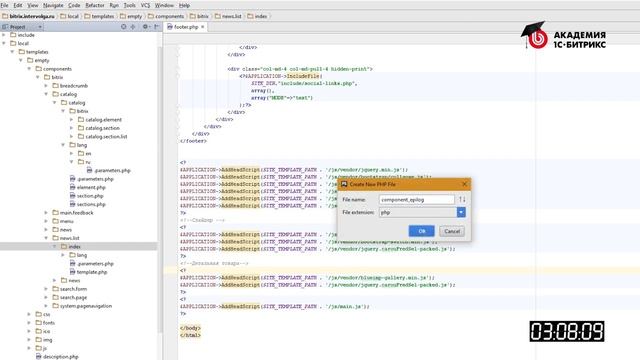Open the File menu
Screen dimensions: 640x360
[x=5, y=5]
